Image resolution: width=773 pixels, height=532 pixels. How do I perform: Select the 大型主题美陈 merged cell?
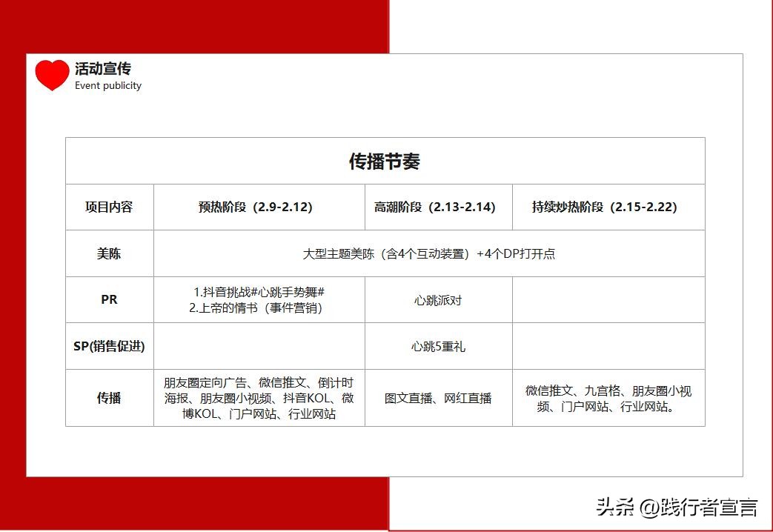[x=428, y=253]
